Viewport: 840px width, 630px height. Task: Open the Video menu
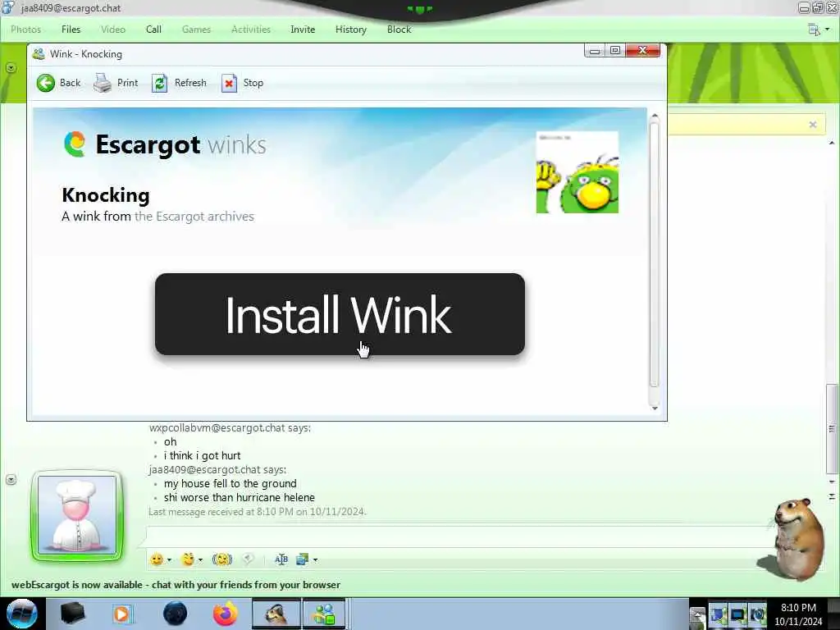click(x=113, y=30)
